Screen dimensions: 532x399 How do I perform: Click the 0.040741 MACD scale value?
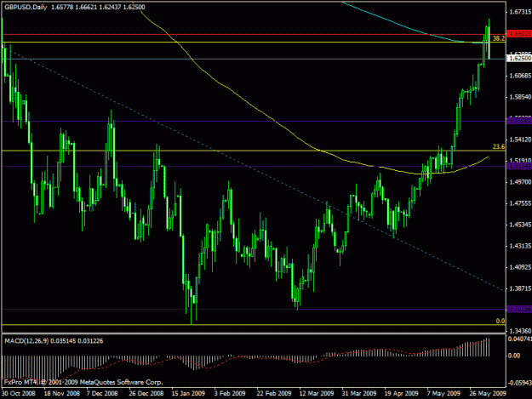[519, 339]
